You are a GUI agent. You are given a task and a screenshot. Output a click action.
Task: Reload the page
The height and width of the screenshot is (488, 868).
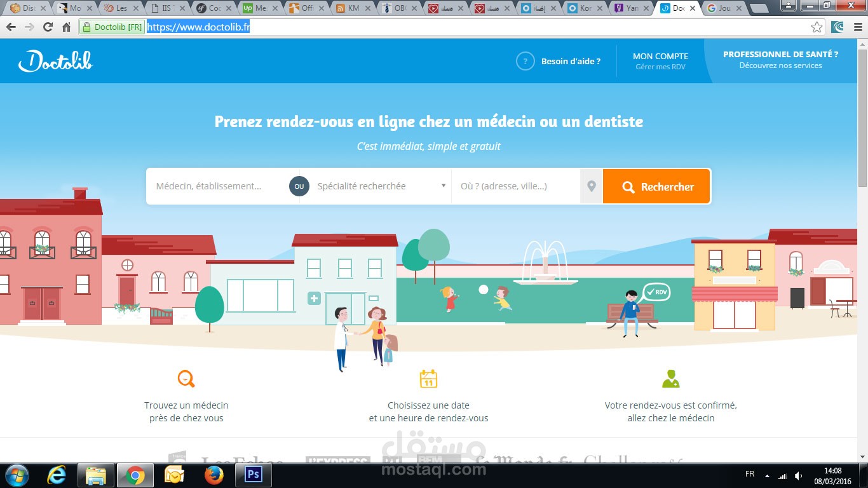[48, 27]
